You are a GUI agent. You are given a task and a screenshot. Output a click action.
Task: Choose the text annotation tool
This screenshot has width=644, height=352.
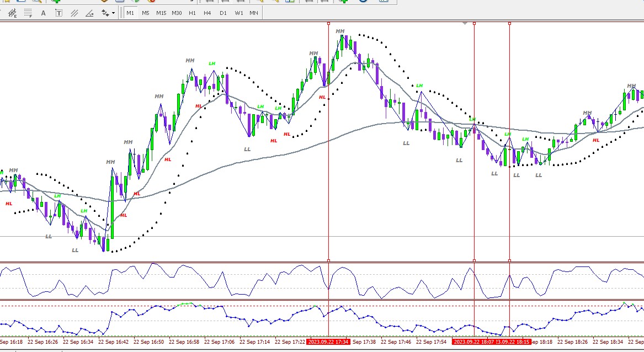pos(43,13)
